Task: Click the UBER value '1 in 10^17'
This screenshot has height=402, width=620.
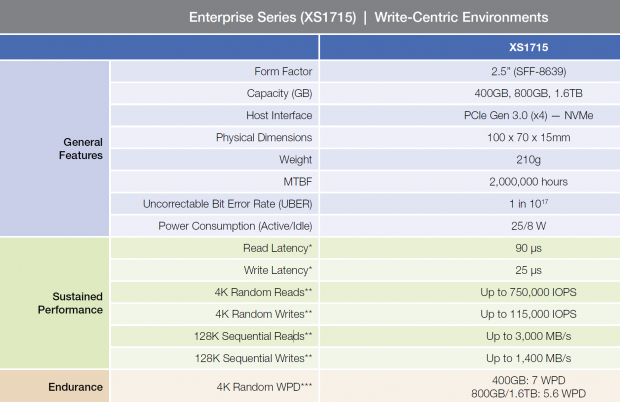Action: [x=528, y=204]
